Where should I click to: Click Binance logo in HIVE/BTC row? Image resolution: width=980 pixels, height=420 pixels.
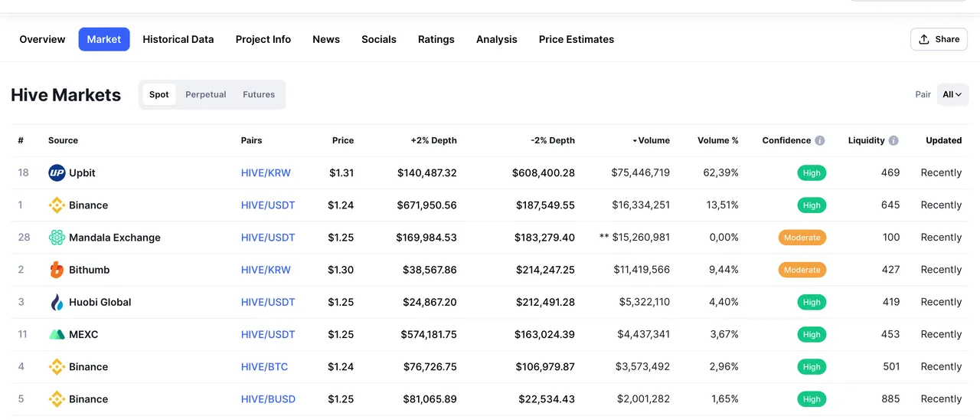57,366
